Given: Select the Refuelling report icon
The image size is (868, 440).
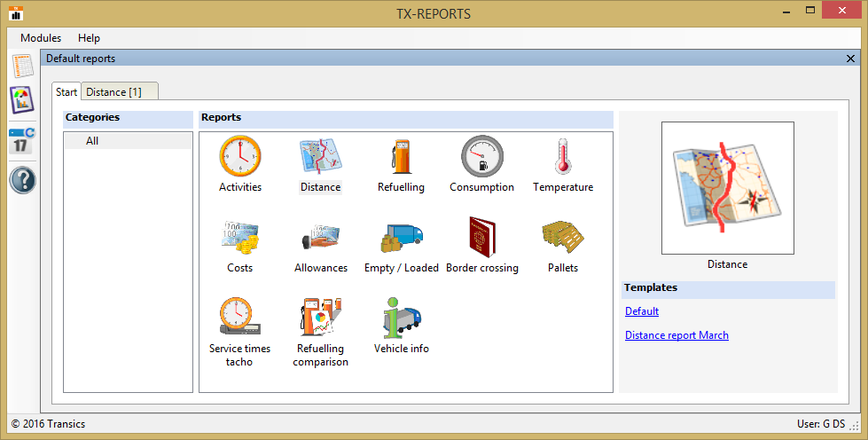Looking at the screenshot, I should [x=401, y=158].
